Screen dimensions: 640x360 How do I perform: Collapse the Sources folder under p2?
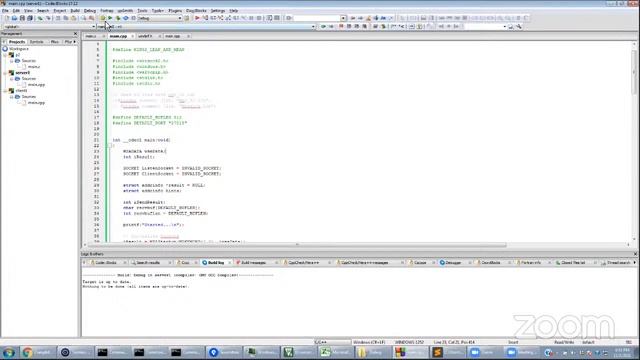[11, 61]
